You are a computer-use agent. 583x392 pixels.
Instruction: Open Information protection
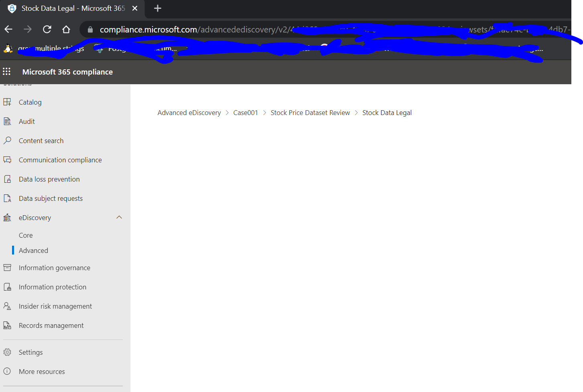click(x=53, y=287)
